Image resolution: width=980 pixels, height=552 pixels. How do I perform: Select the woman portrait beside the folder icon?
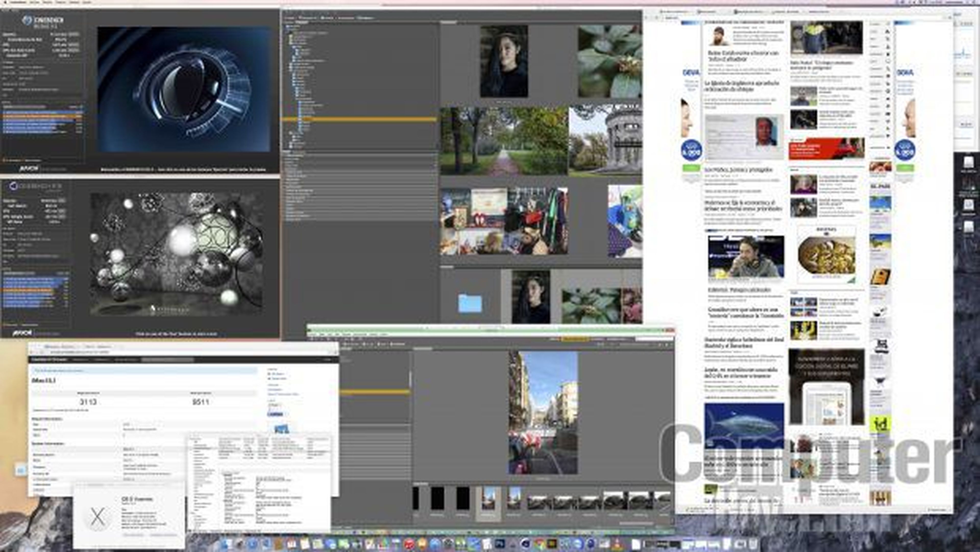531,297
